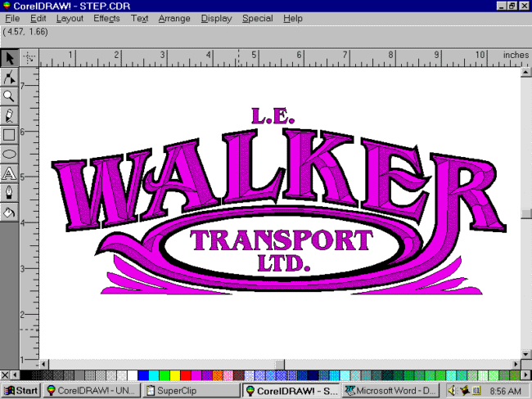Click the no-fill X on palette
Image resolution: width=532 pixels, height=399 pixels.
(x=5, y=375)
